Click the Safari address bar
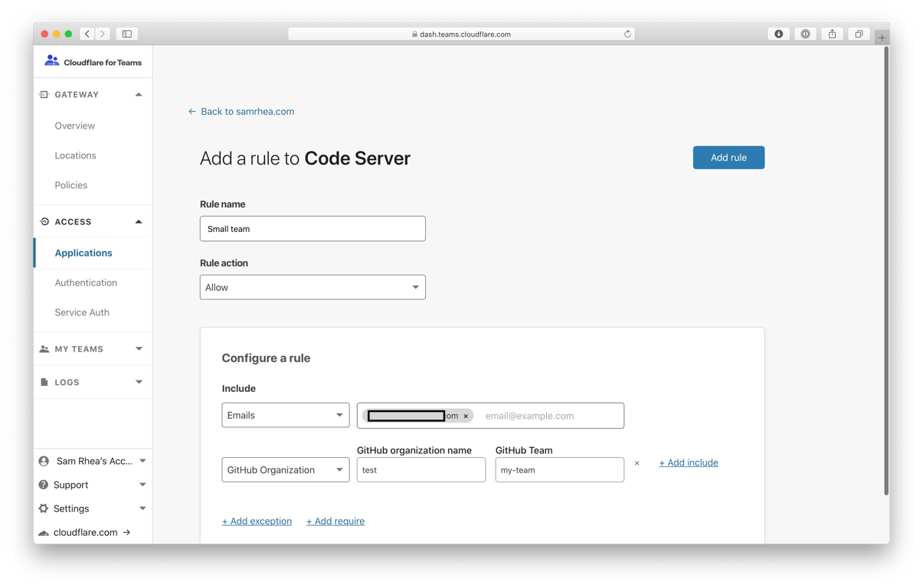The width and height of the screenshot is (923, 588). pos(461,34)
